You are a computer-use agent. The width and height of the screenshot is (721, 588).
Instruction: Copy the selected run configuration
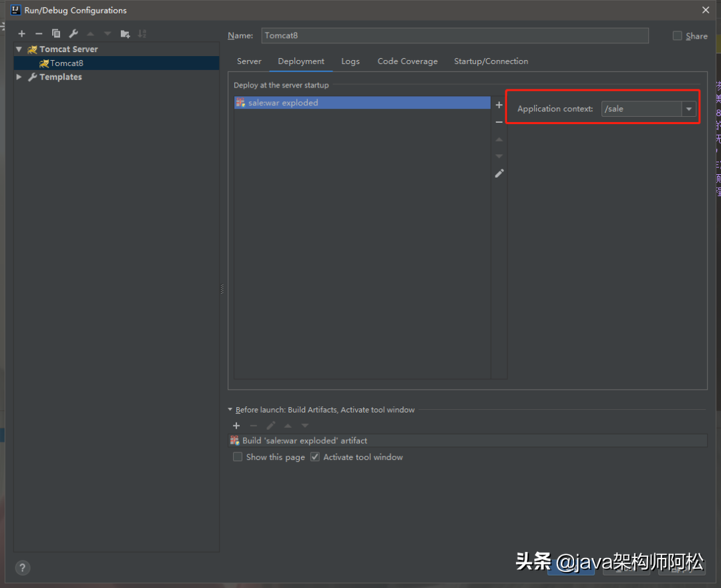(56, 33)
